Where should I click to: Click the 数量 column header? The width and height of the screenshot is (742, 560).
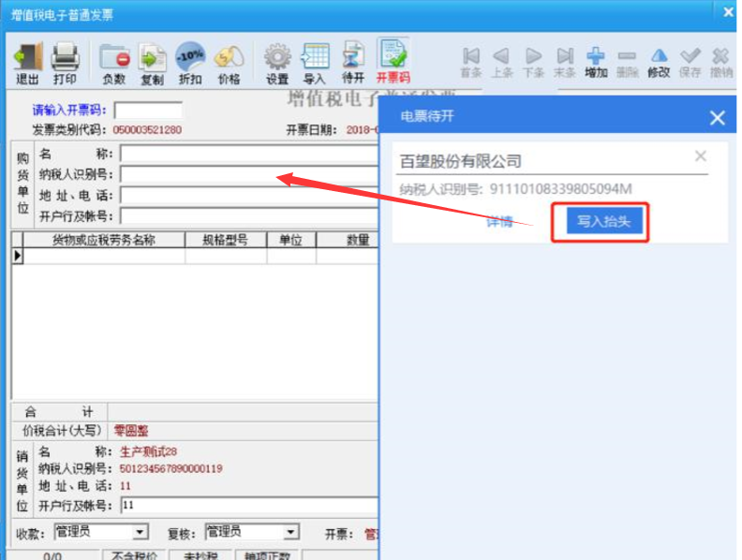348,240
